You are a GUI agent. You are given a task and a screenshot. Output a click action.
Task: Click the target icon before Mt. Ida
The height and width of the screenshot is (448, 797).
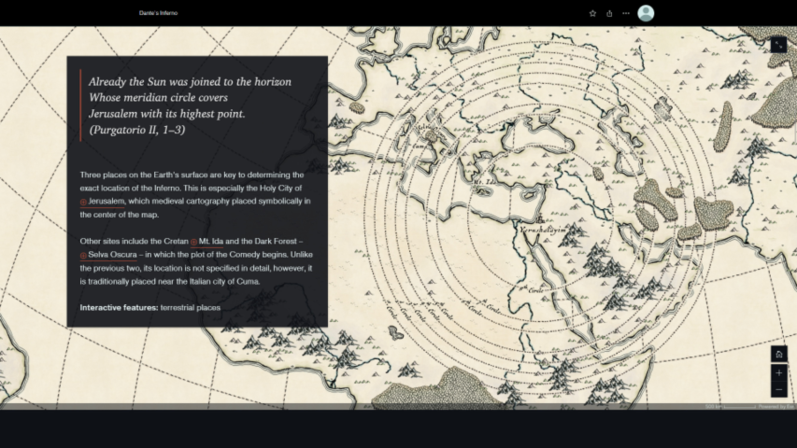194,242
